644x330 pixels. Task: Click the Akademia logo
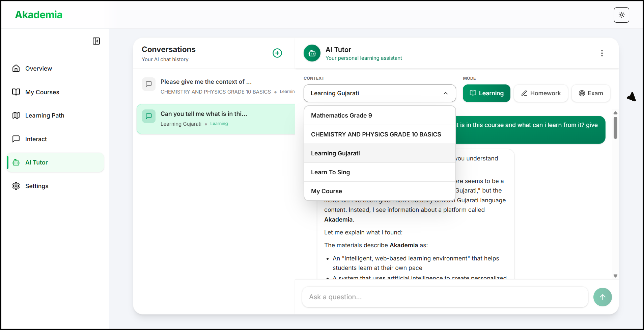click(x=39, y=15)
